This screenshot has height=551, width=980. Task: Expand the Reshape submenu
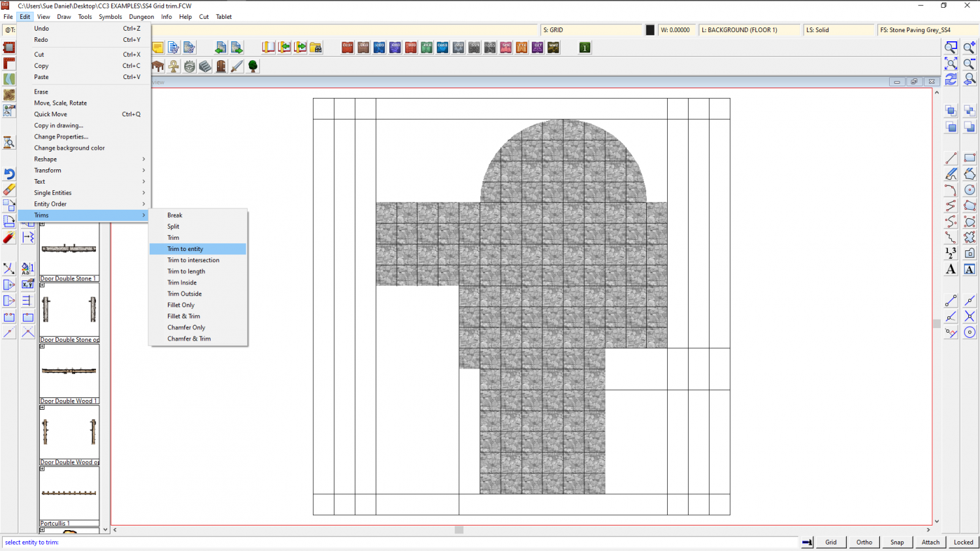point(84,159)
